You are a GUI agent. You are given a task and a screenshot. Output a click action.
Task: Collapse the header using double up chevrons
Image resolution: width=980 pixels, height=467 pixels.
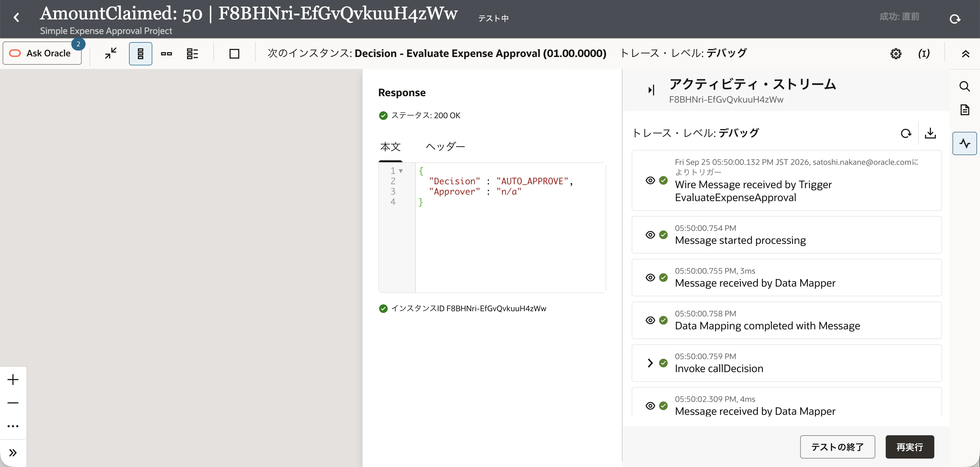coord(965,54)
